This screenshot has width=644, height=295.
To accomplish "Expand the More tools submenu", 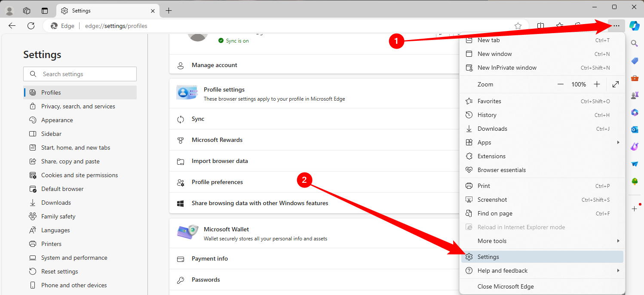I will coord(492,241).
